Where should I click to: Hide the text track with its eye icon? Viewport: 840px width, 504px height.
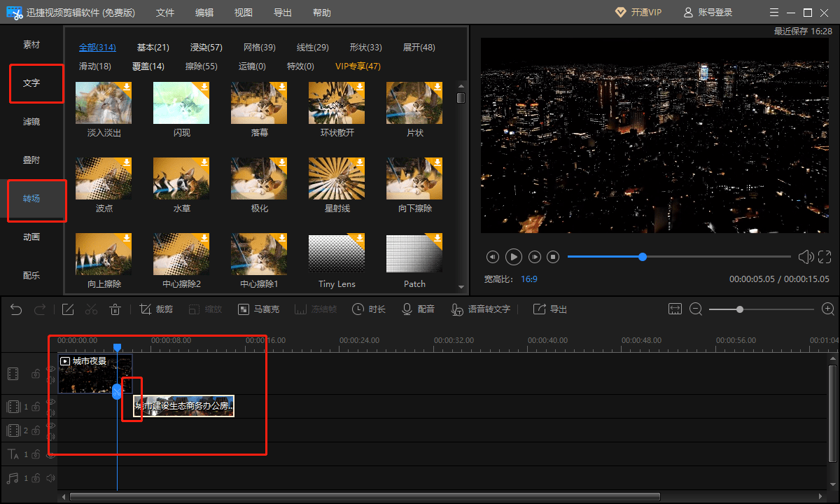coord(50,454)
